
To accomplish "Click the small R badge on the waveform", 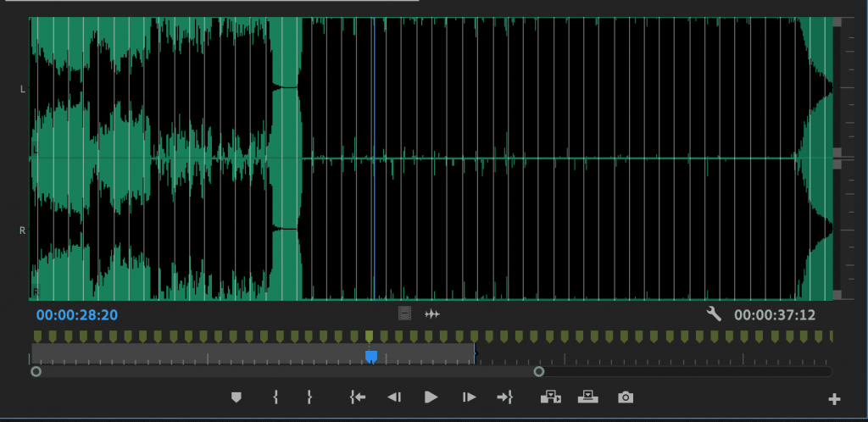I will pyautogui.click(x=36, y=291).
